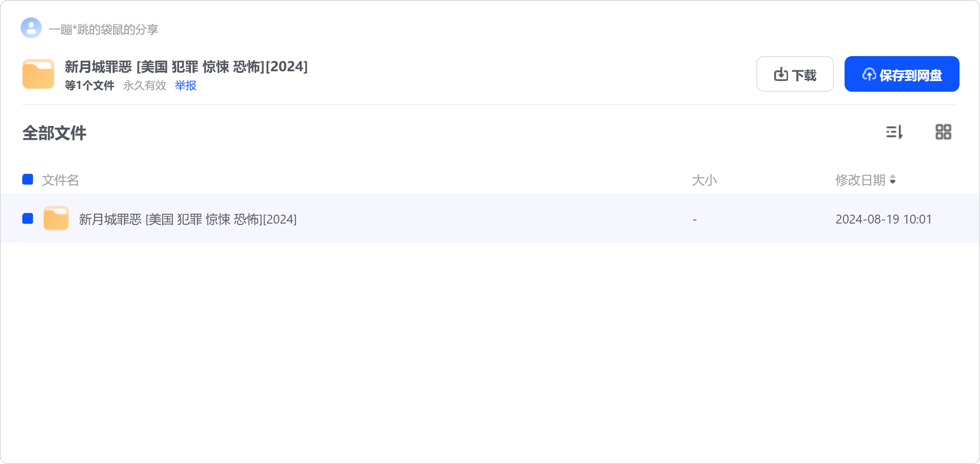Click the cloud upload icon in 保存到网盘 button
This screenshot has height=464, width=980.
869,74
